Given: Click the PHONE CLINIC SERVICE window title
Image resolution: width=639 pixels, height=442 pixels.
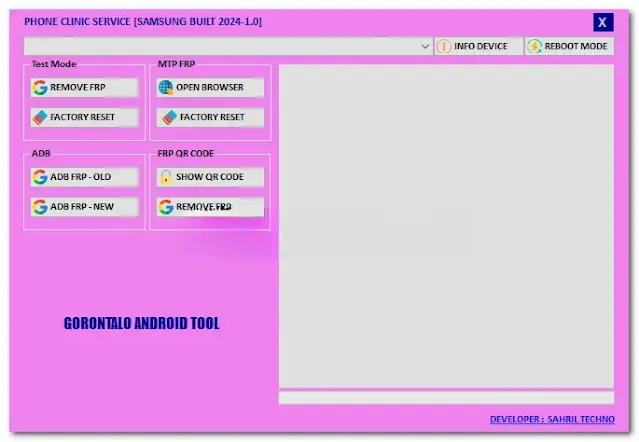Looking at the screenshot, I should [143, 22].
